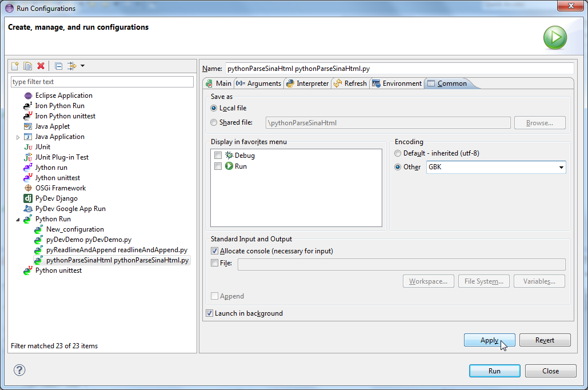
Task: Switch to the Arguments tab
Action: [x=258, y=83]
